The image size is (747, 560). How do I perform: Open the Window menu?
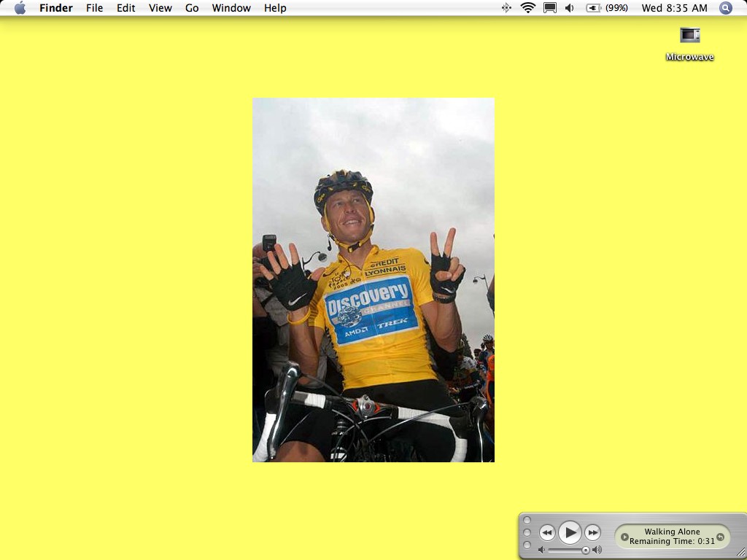[231, 7]
